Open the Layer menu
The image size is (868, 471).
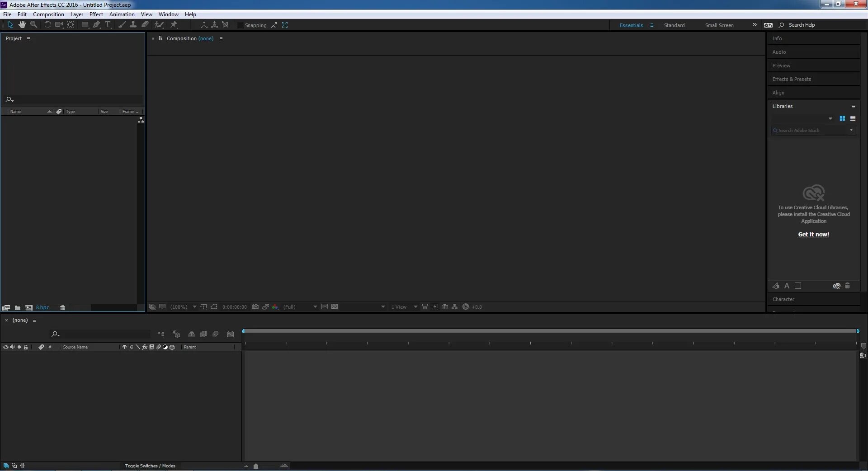click(x=77, y=14)
